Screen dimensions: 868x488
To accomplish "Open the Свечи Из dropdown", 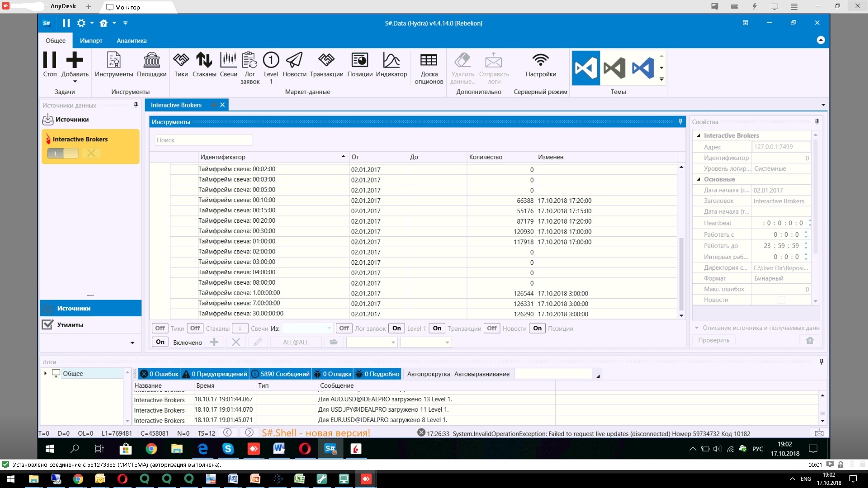I will [308, 328].
